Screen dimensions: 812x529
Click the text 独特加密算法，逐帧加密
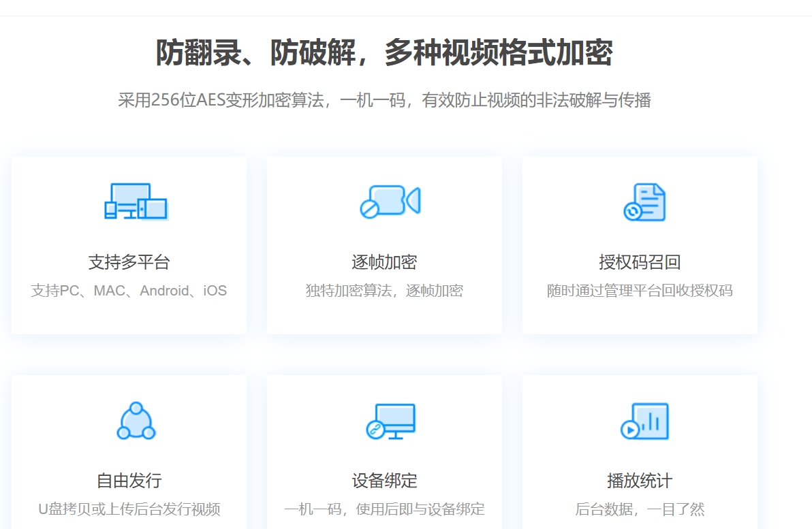point(384,291)
